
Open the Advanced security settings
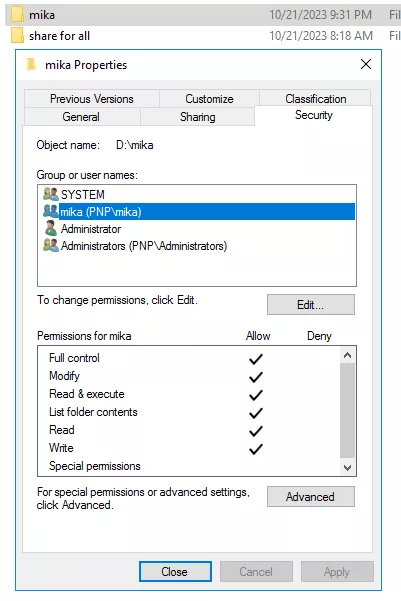311,497
